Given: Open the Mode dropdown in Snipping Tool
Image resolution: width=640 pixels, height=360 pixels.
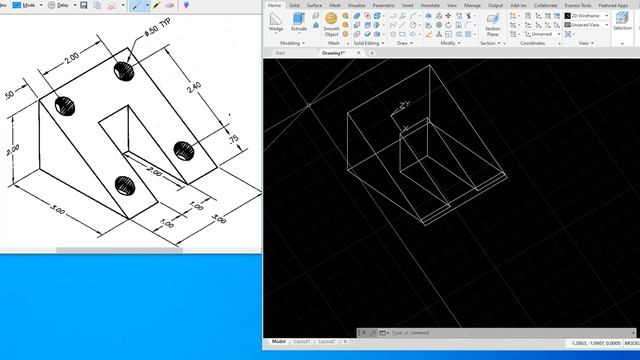Looking at the screenshot, I should 41,5.
